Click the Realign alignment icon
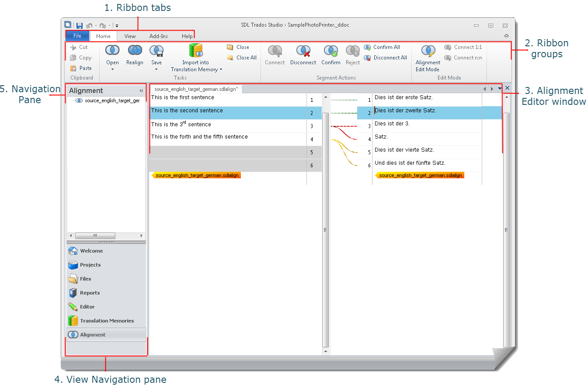 pos(135,51)
